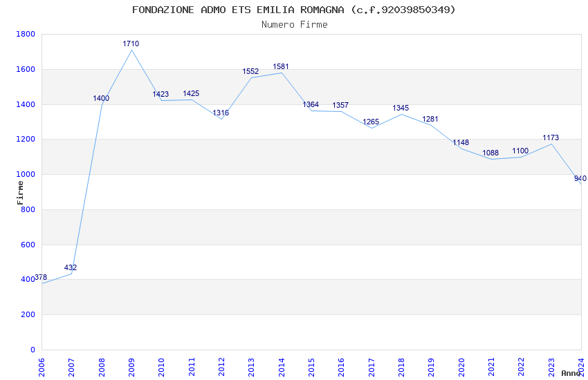This screenshot has width=588, height=380.
Task: Click the 2019 x-axis year label
Action: tap(432, 368)
